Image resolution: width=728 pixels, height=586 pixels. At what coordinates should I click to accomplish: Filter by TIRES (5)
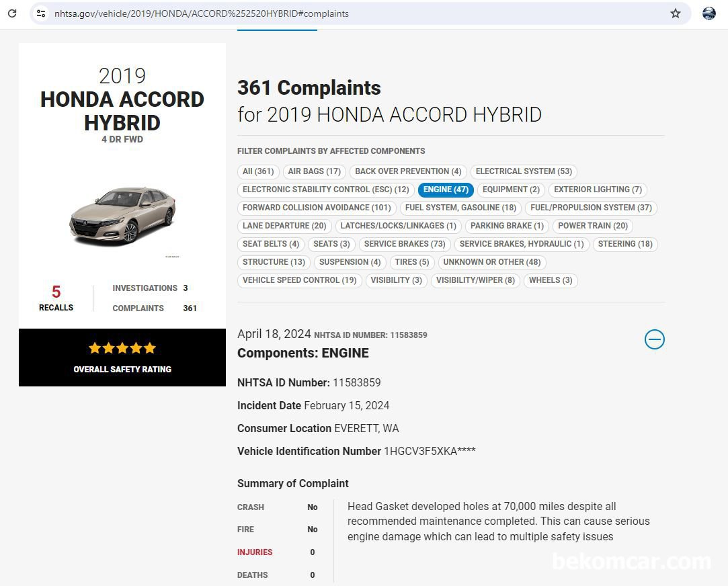click(x=412, y=262)
